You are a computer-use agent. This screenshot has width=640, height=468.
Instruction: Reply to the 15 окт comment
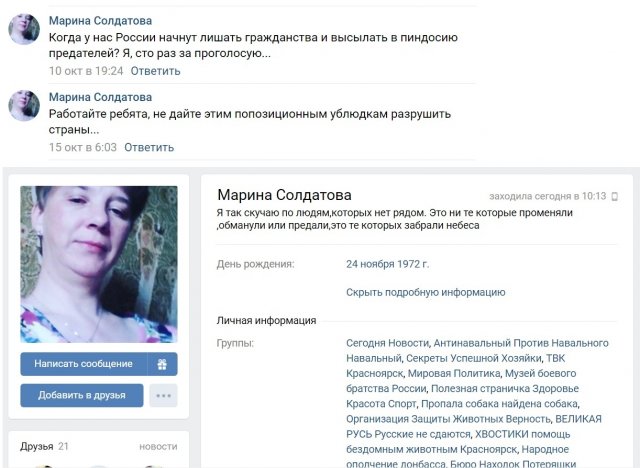(x=149, y=147)
